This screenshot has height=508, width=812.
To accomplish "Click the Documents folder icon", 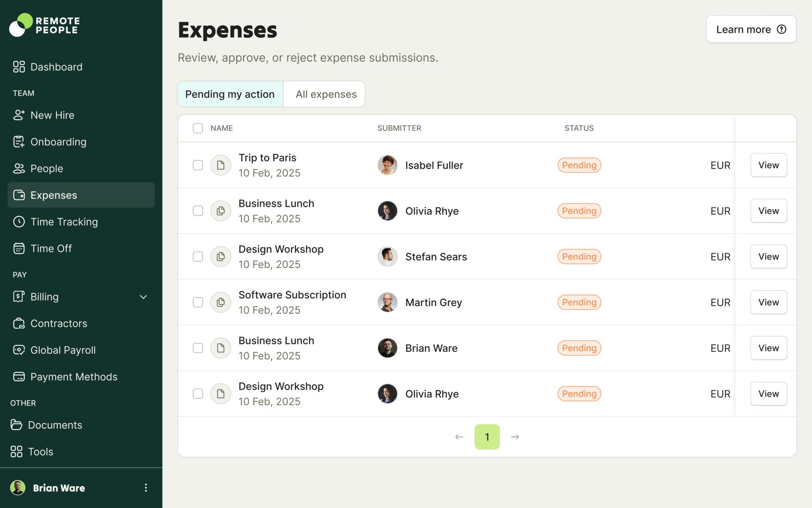I will 16,425.
